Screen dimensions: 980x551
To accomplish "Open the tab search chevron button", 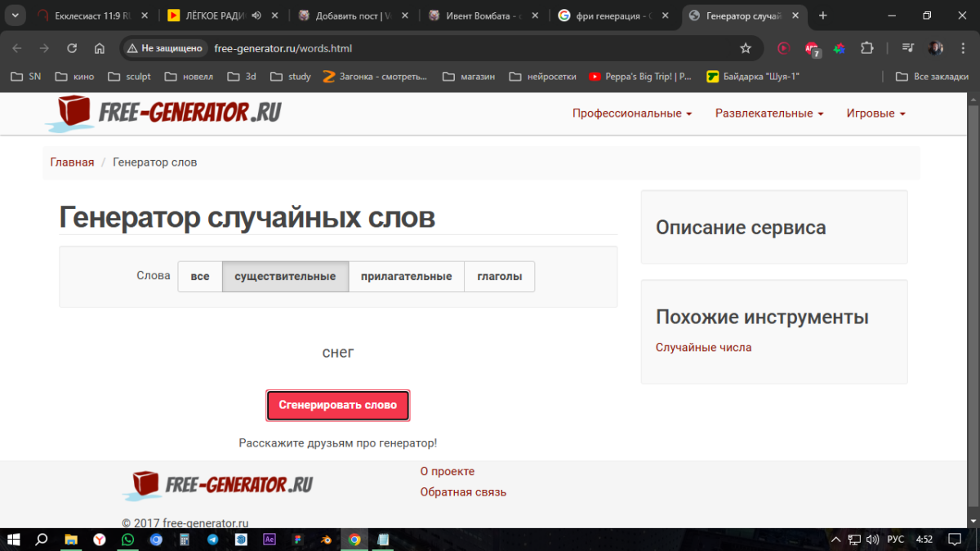I will click(x=15, y=16).
